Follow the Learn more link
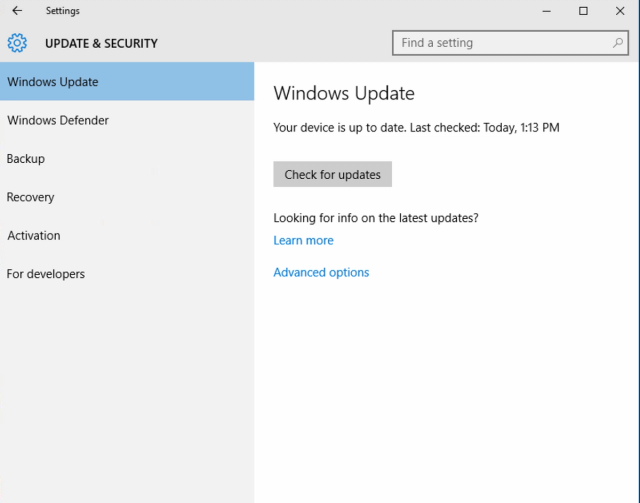640x503 pixels. pyautogui.click(x=303, y=240)
